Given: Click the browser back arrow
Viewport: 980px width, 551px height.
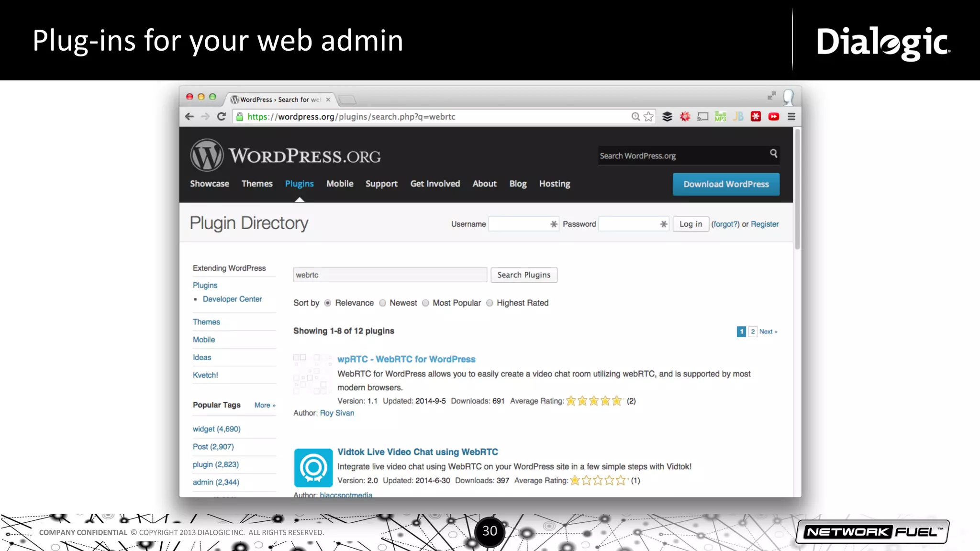Looking at the screenshot, I should pyautogui.click(x=189, y=117).
